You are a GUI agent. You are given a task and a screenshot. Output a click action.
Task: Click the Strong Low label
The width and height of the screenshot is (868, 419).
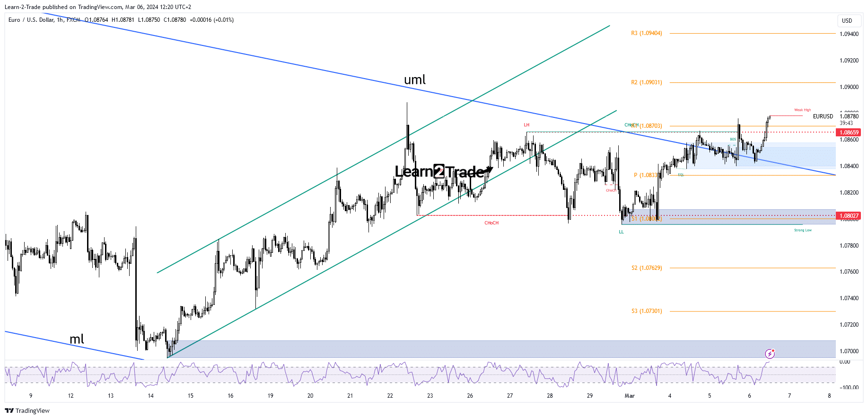[x=803, y=230]
